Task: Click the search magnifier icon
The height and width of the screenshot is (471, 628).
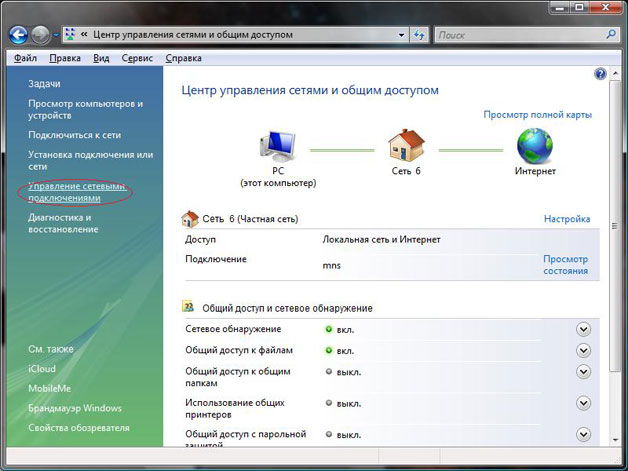Action: [x=611, y=36]
